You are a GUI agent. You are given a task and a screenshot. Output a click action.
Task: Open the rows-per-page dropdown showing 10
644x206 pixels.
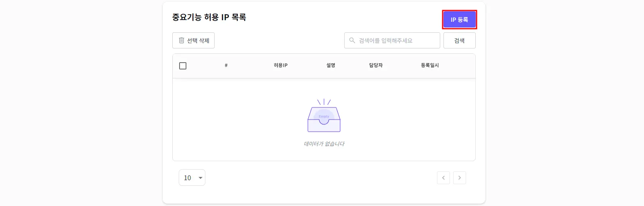tap(192, 178)
